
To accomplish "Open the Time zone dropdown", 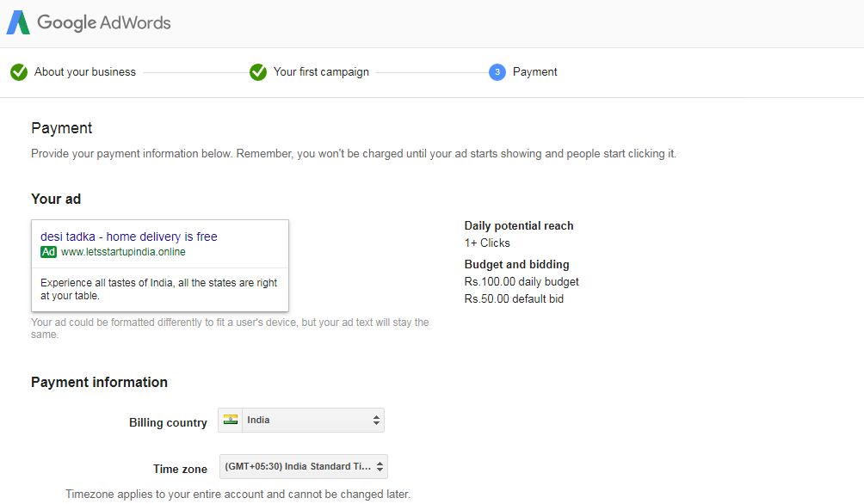I will point(304,466).
